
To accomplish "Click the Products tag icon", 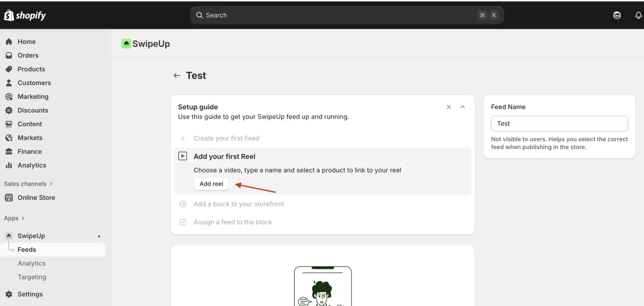I will click(9, 69).
